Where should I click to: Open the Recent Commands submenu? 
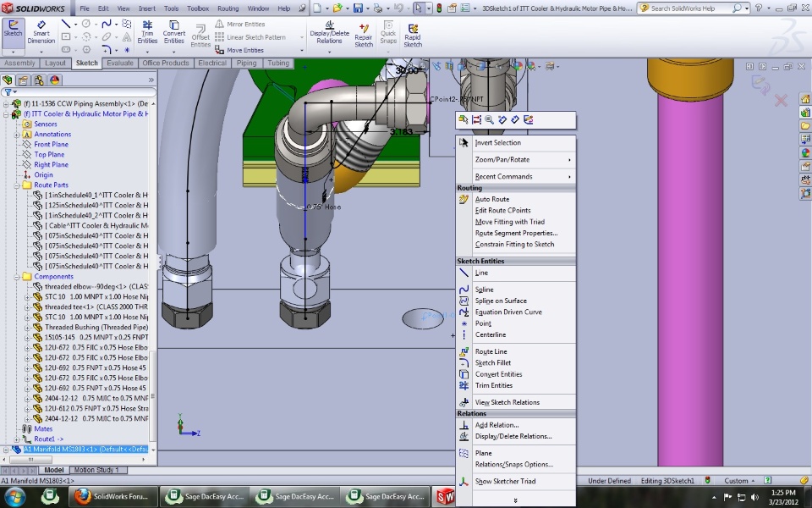(x=516, y=177)
